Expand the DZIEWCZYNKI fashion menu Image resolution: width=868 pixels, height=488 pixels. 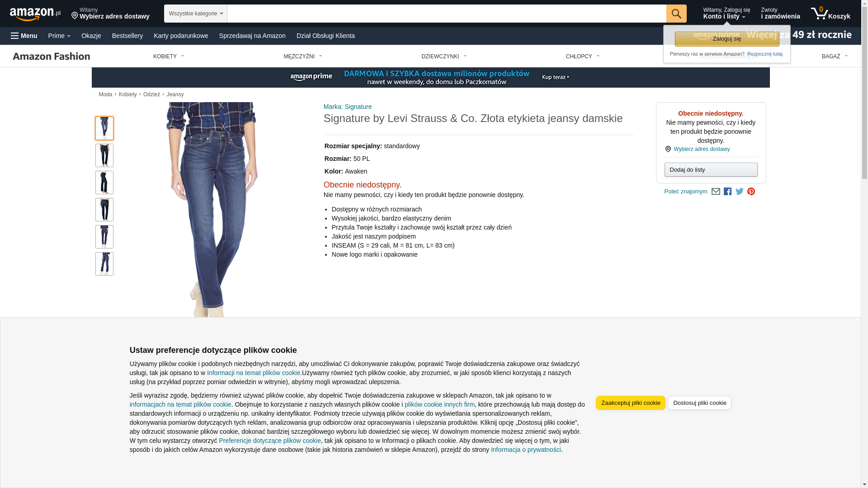point(444,56)
